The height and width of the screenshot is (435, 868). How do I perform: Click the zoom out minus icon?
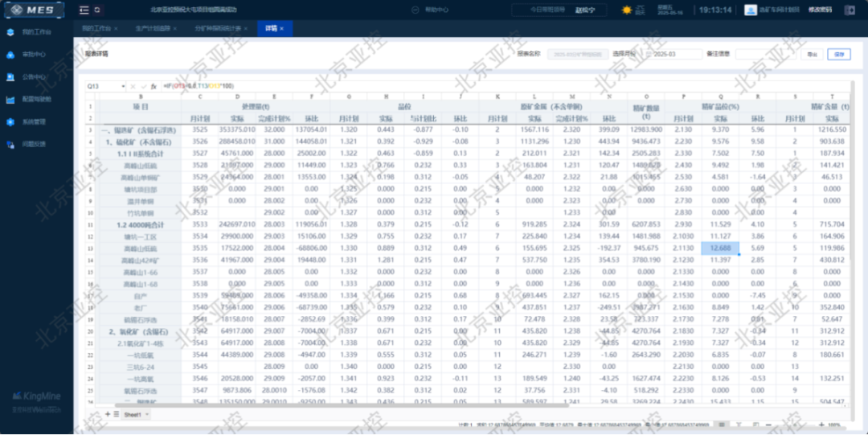768,425
